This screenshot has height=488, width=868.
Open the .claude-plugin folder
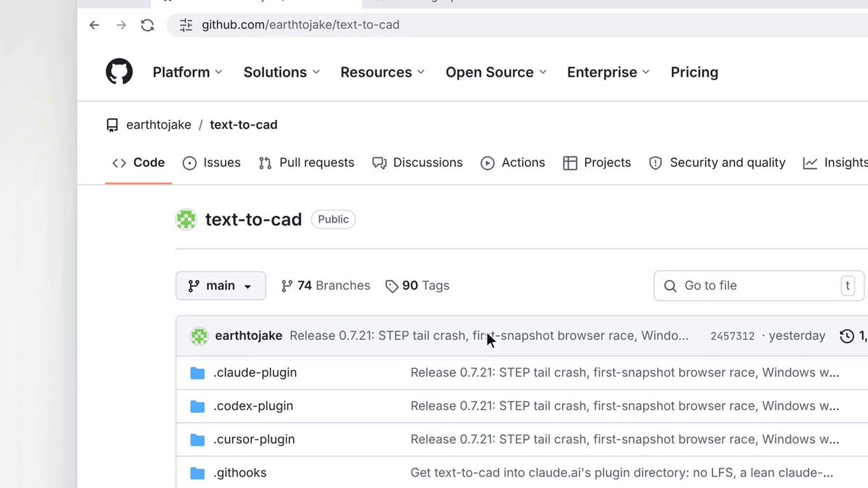pyautogui.click(x=255, y=373)
